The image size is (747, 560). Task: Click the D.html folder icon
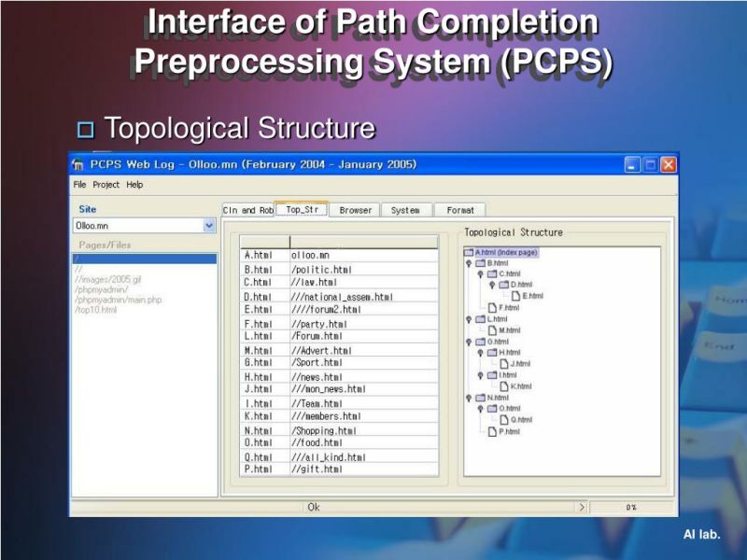click(502, 284)
